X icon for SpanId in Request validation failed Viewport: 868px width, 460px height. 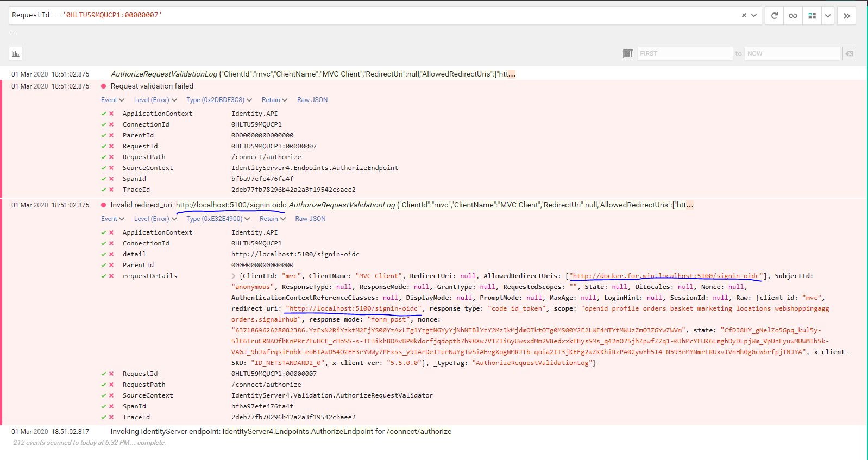point(111,179)
